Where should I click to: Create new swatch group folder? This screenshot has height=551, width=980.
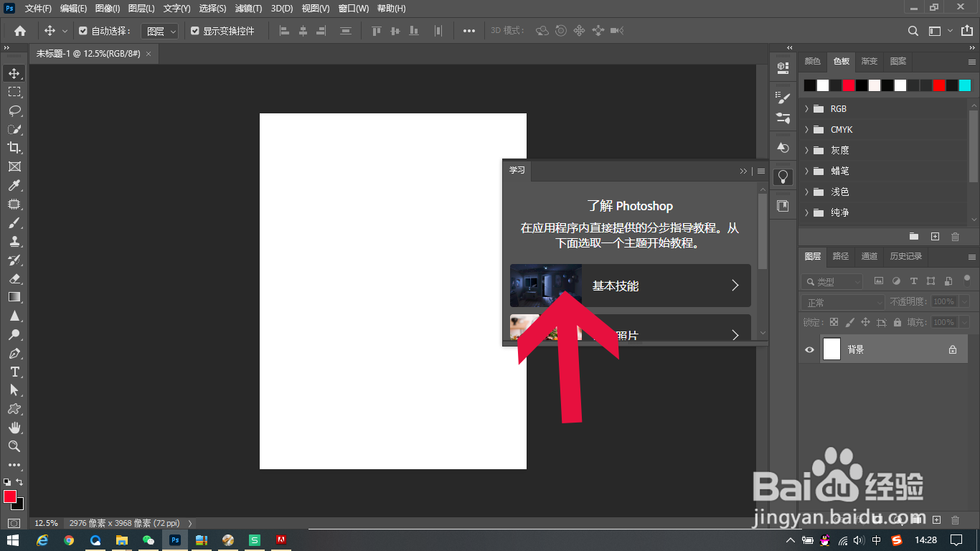914,236
